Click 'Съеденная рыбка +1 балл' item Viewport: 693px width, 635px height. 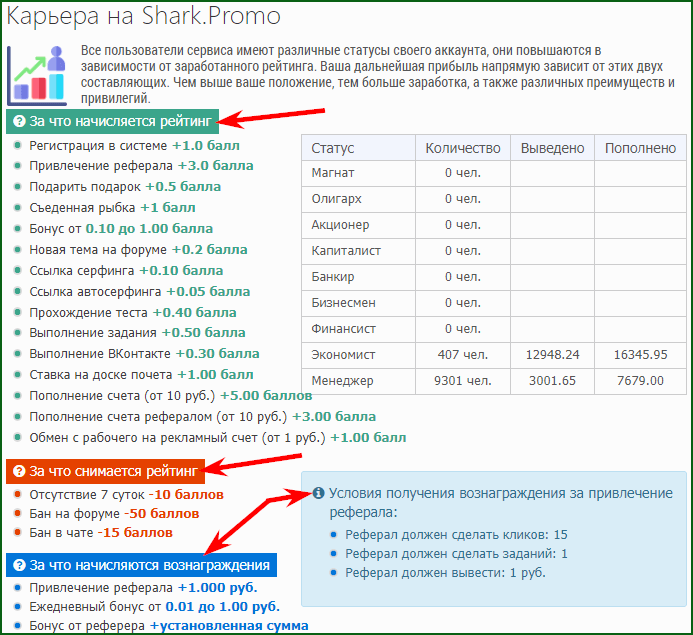(x=112, y=208)
